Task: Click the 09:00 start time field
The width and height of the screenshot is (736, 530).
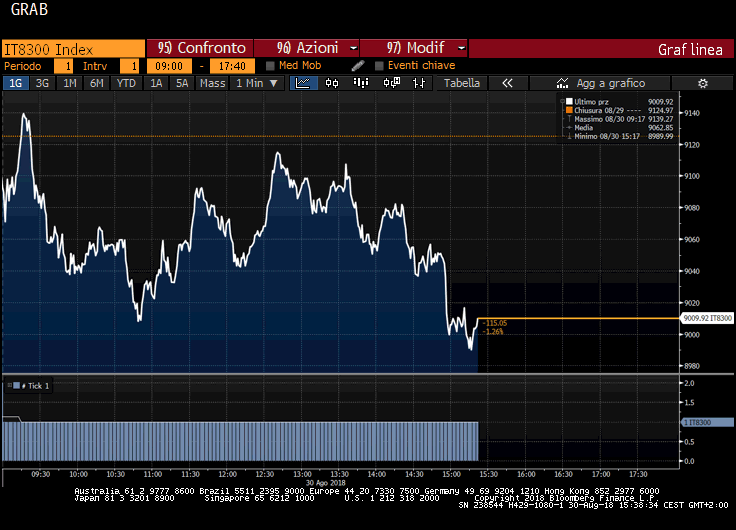Action: pyautogui.click(x=169, y=66)
